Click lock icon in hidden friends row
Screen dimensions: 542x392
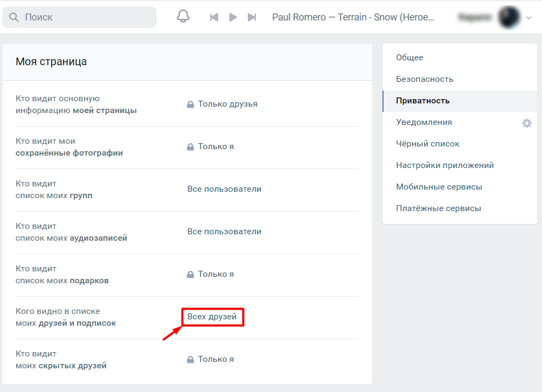click(191, 359)
